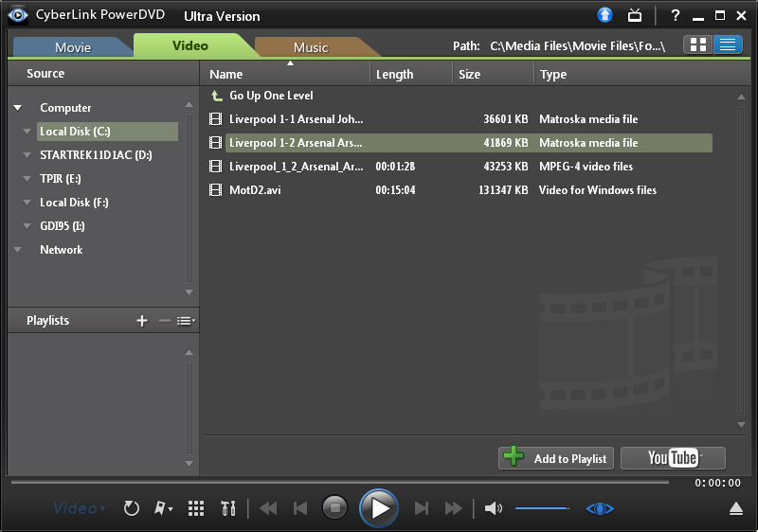Expand the Network tree node
Image resolution: width=758 pixels, height=532 pixels.
click(x=17, y=250)
